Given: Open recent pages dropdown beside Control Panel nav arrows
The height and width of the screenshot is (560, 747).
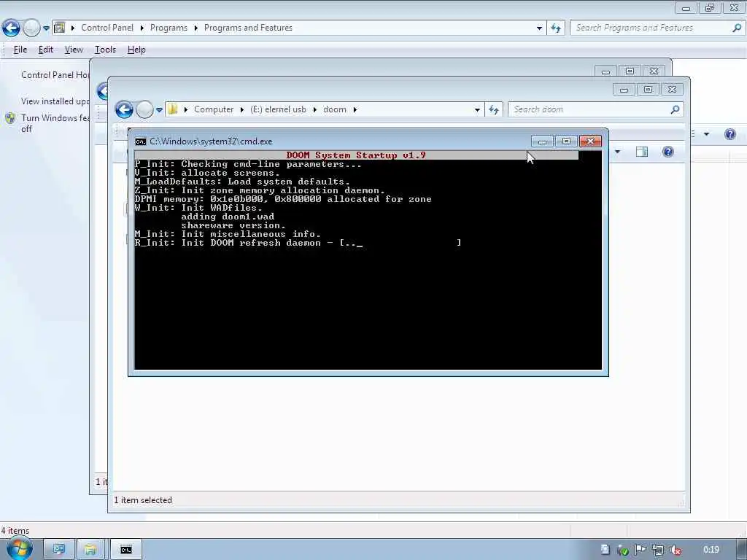Looking at the screenshot, I should 46,28.
